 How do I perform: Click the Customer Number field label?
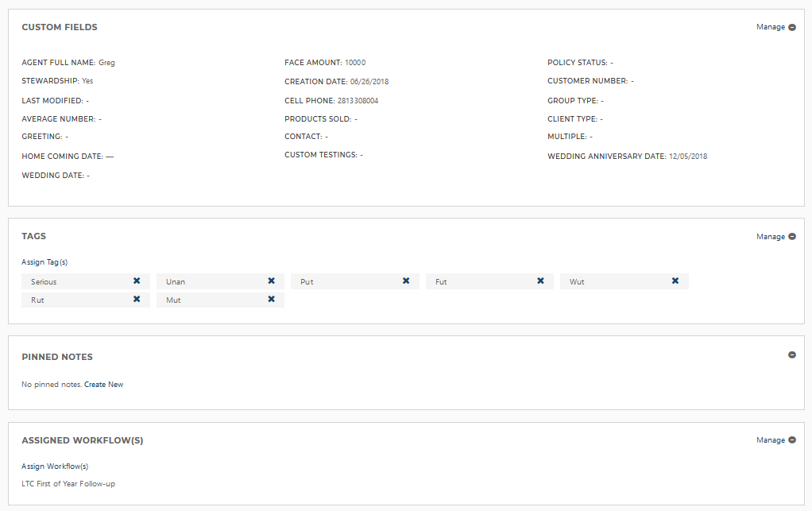[x=588, y=81]
